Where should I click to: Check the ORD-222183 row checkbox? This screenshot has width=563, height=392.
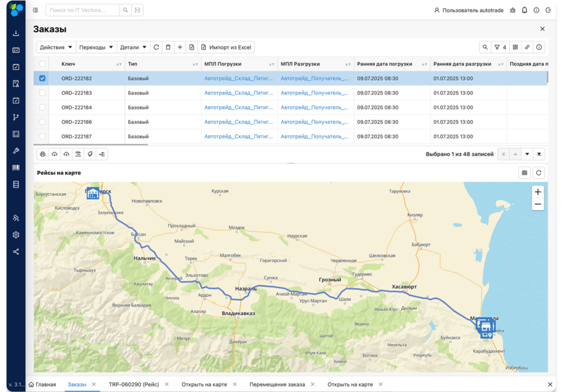point(43,93)
